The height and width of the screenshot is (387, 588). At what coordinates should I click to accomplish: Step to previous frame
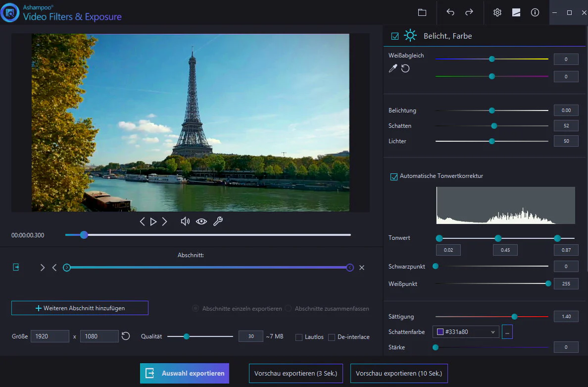coord(142,221)
